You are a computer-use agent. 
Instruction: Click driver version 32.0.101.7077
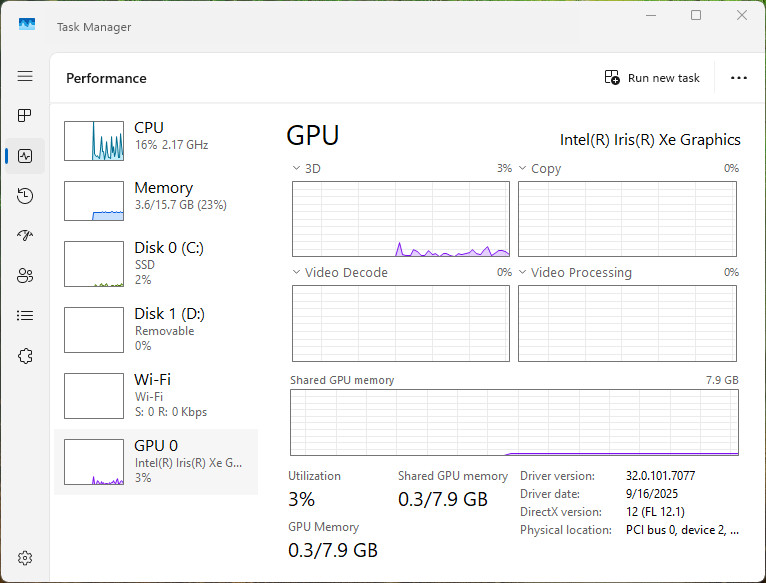pos(660,475)
